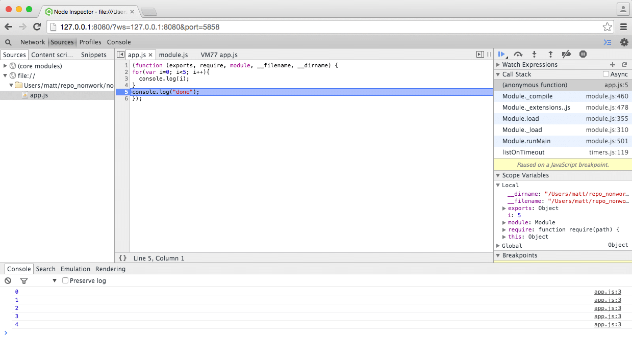This screenshot has width=632, height=364.
Task: Show console drawer toggle icon
Action: coord(608,42)
